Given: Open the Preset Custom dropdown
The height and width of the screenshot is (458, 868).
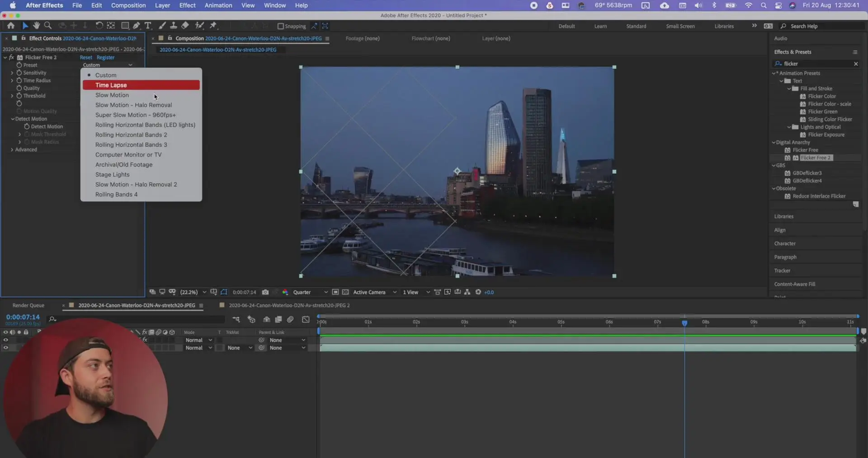Looking at the screenshot, I should [x=108, y=65].
